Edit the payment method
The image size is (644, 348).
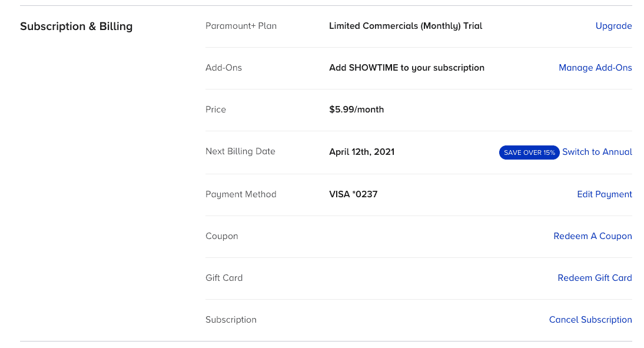605,194
